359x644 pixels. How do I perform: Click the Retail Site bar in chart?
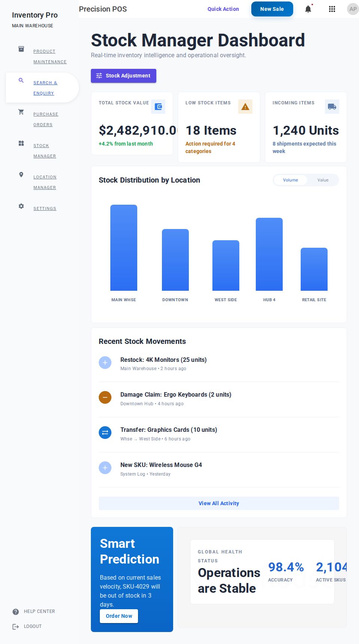[x=314, y=269]
